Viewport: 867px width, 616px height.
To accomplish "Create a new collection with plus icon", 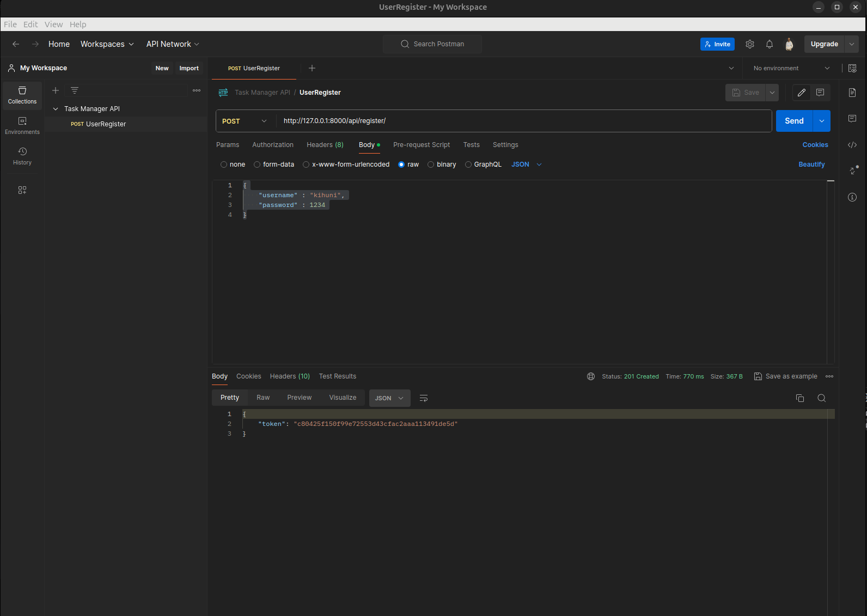I will tap(56, 90).
